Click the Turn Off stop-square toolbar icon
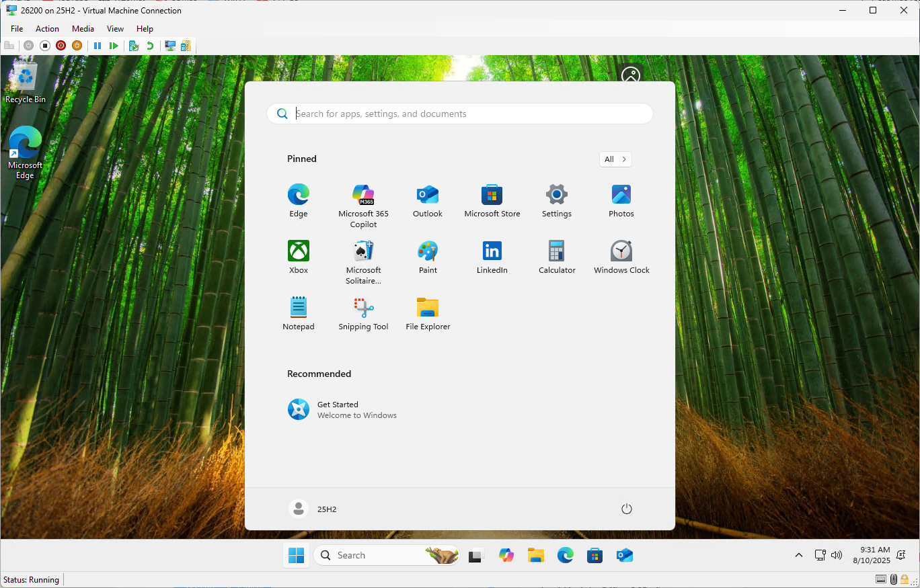920x588 pixels. pos(45,46)
